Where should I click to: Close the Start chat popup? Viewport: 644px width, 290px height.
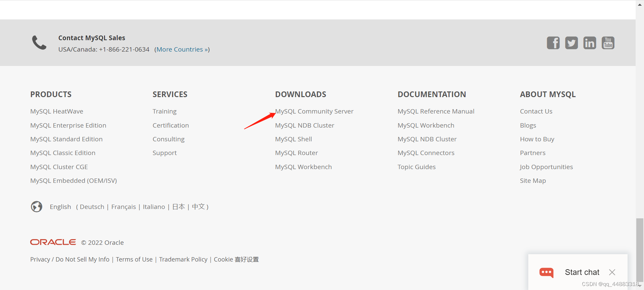click(612, 272)
